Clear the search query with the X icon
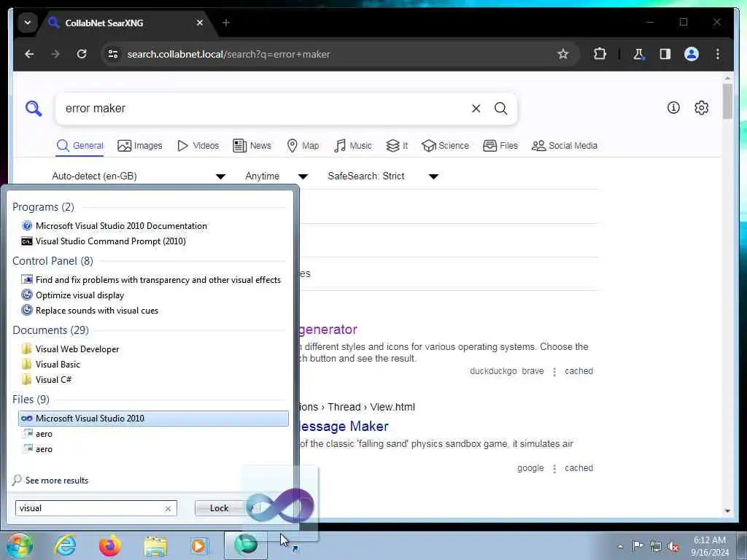This screenshot has height=560, width=747. pos(476,109)
